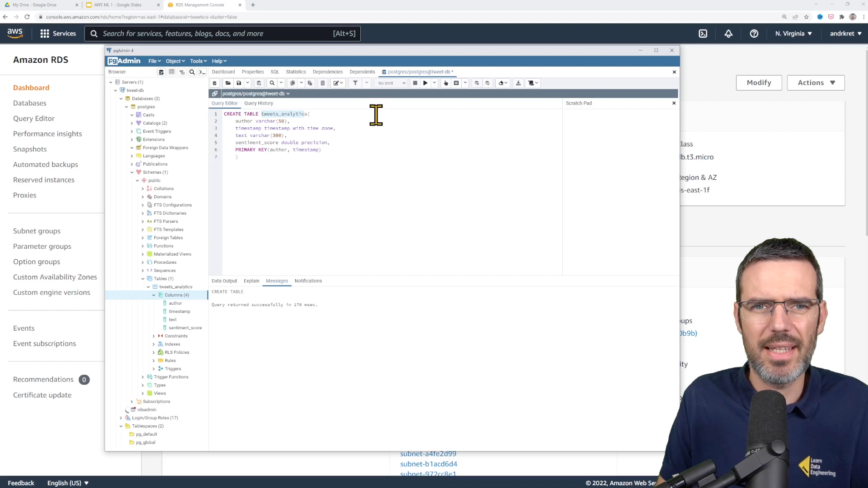Click View Data grid icon in Browser panel
Image resolution: width=868 pixels, height=488 pixels.
[172, 72]
